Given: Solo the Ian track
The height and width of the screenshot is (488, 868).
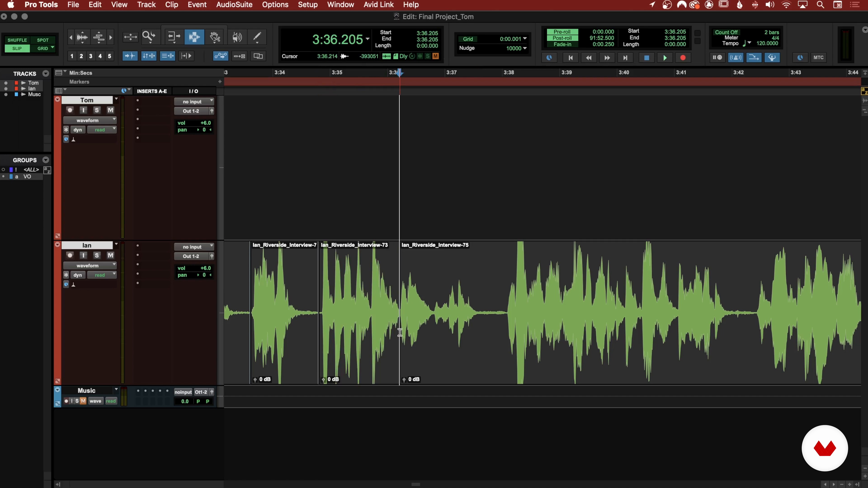Looking at the screenshot, I should 97,255.
